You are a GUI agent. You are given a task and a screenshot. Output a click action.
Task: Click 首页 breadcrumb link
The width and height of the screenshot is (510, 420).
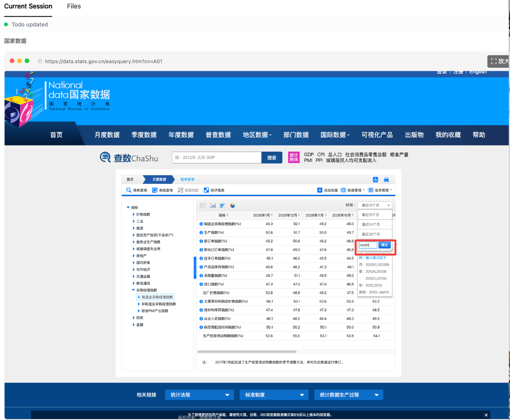click(130, 179)
